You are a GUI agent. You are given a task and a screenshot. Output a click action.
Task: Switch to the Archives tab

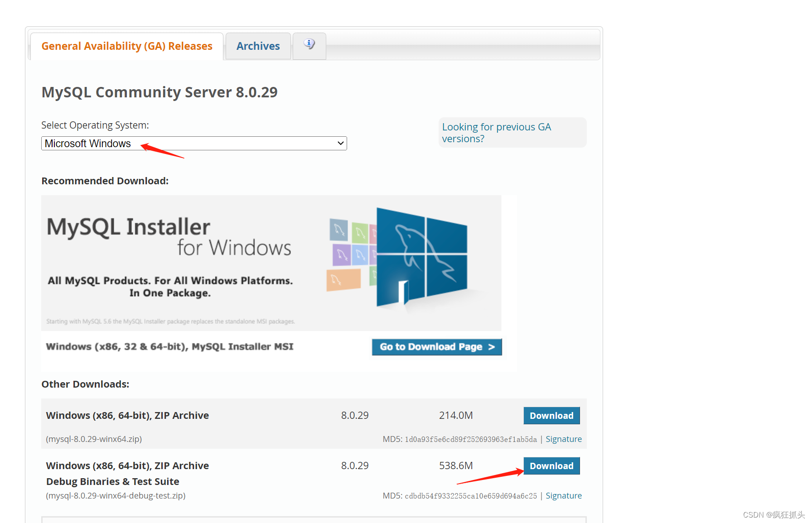(x=258, y=46)
